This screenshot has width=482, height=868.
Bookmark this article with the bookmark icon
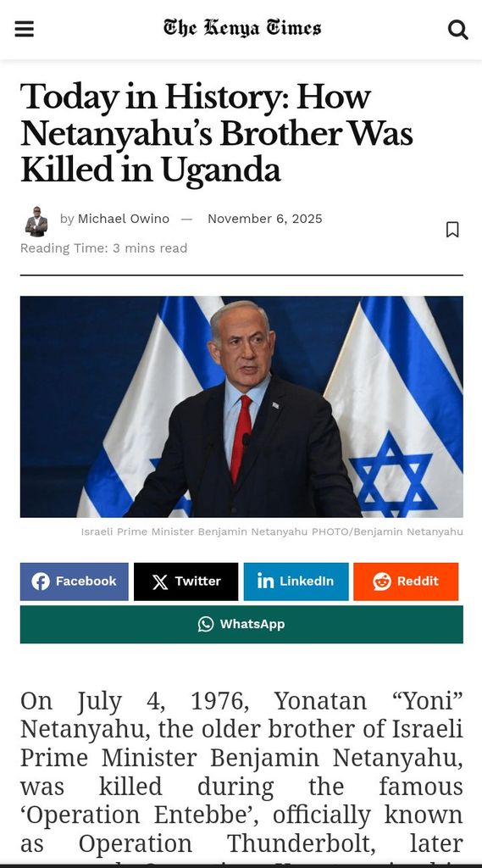pyautogui.click(x=452, y=229)
